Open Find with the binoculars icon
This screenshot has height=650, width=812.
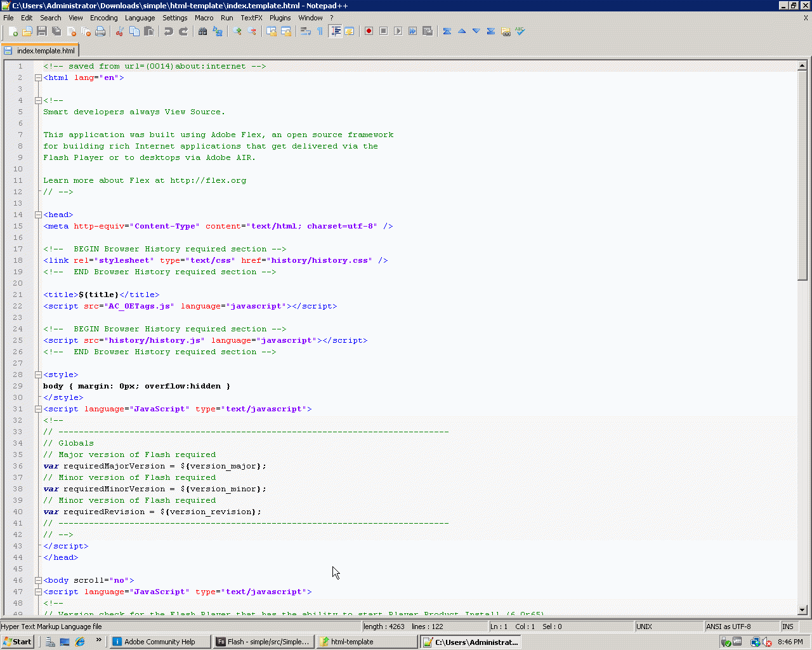203,31
